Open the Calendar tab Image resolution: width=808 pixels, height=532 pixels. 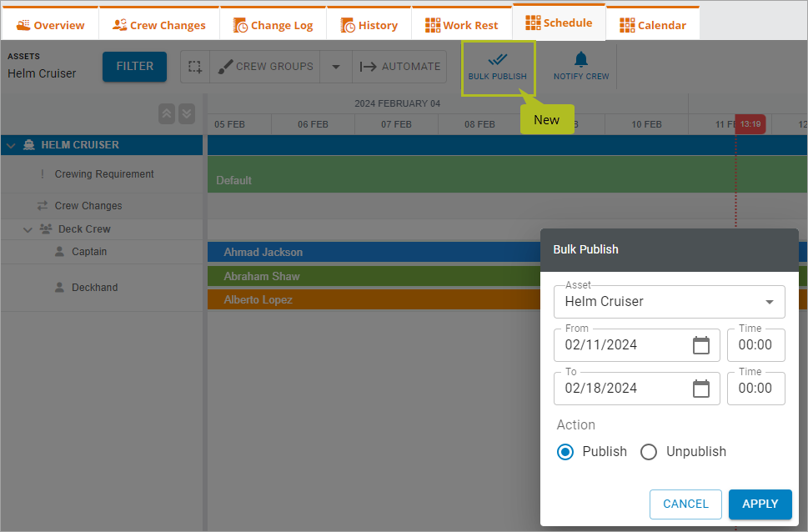pyautogui.click(x=653, y=25)
